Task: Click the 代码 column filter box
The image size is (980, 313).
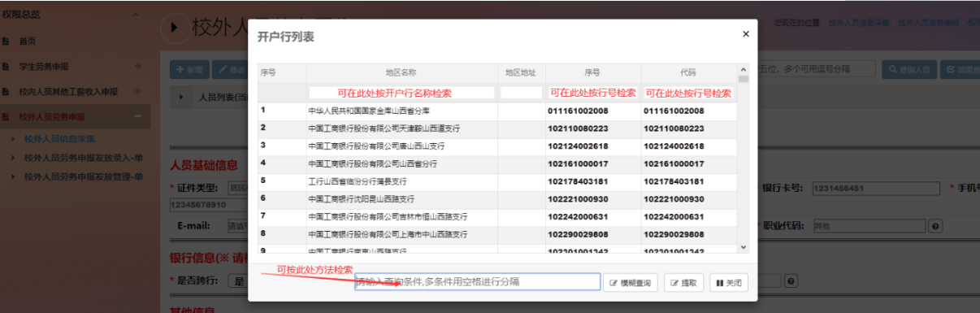Action: [x=688, y=93]
